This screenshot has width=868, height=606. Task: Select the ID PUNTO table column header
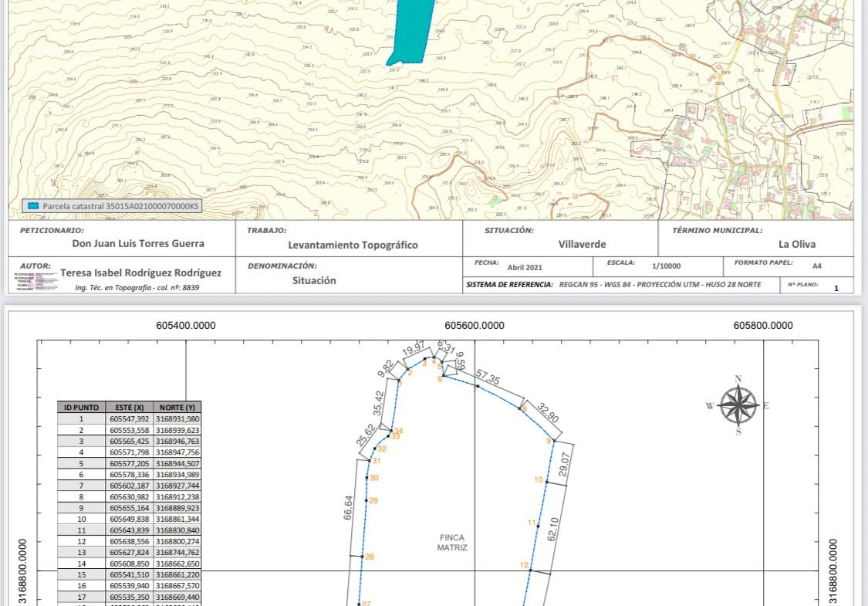coord(82,407)
